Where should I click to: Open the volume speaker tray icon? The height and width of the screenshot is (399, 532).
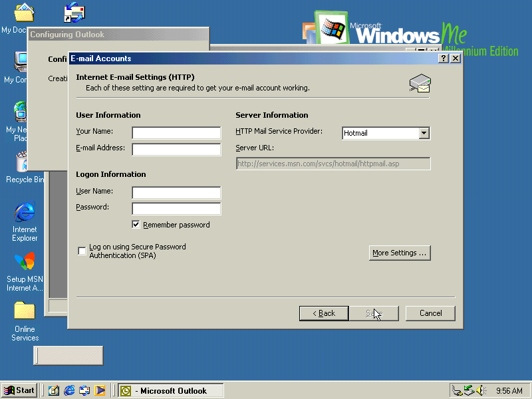481,391
